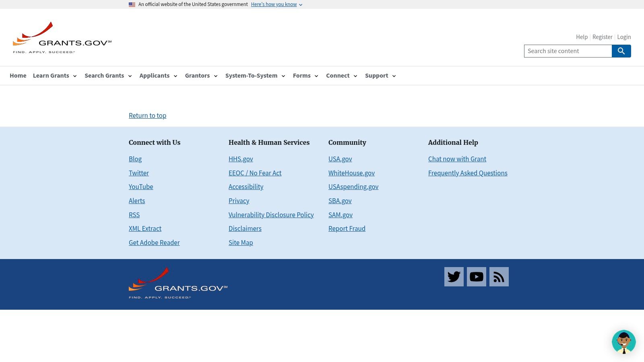
Task: Open the WhiteHouse.gov link
Action: (351, 173)
